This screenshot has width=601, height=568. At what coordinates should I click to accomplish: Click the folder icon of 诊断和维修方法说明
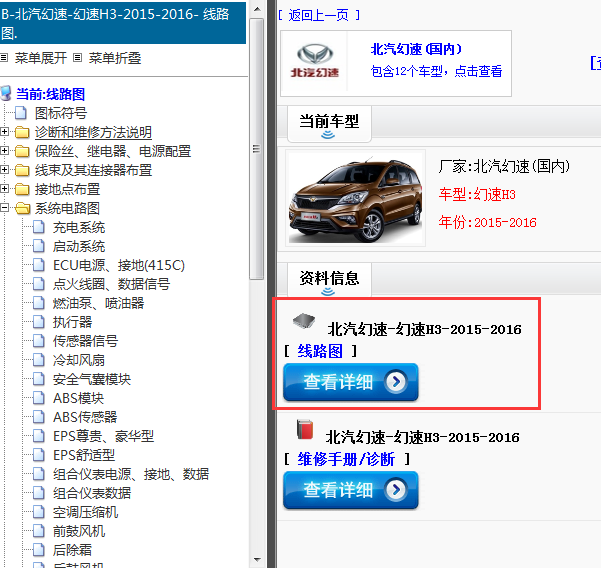[x=22, y=132]
